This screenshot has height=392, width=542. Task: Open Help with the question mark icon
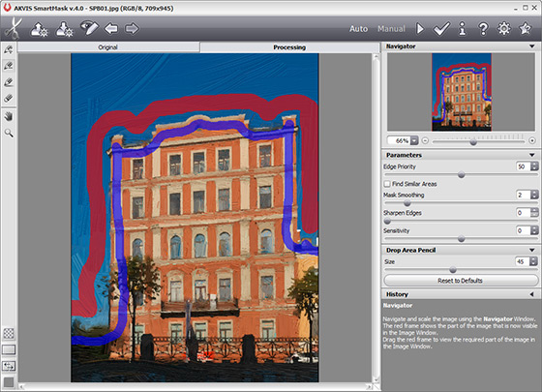tap(483, 29)
